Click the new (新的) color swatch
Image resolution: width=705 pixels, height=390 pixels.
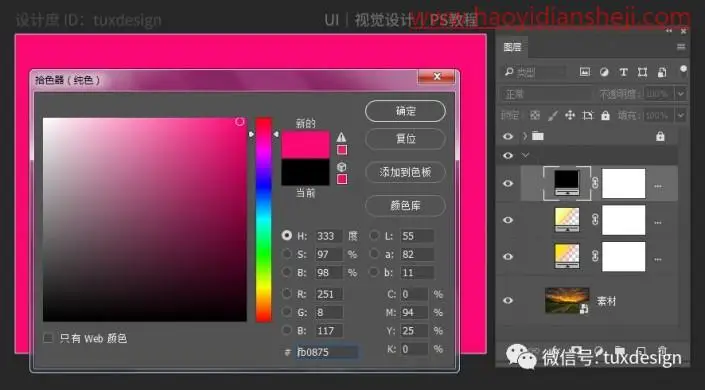[306, 145]
